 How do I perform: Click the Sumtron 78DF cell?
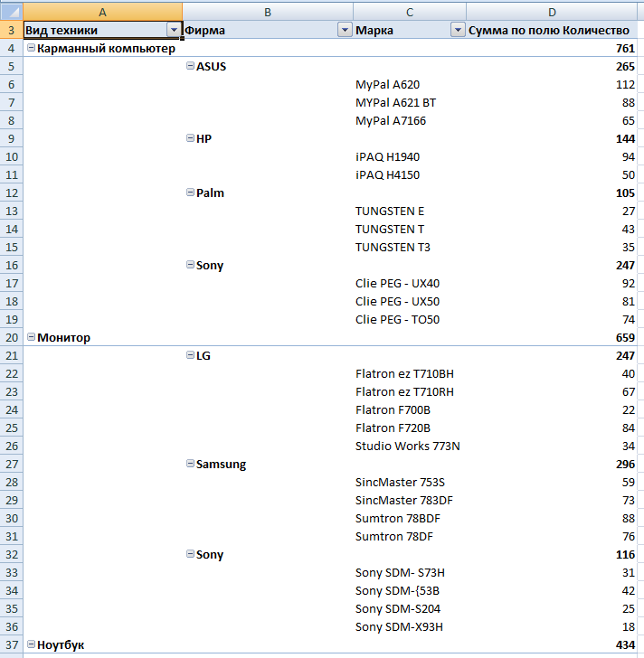tap(410, 536)
